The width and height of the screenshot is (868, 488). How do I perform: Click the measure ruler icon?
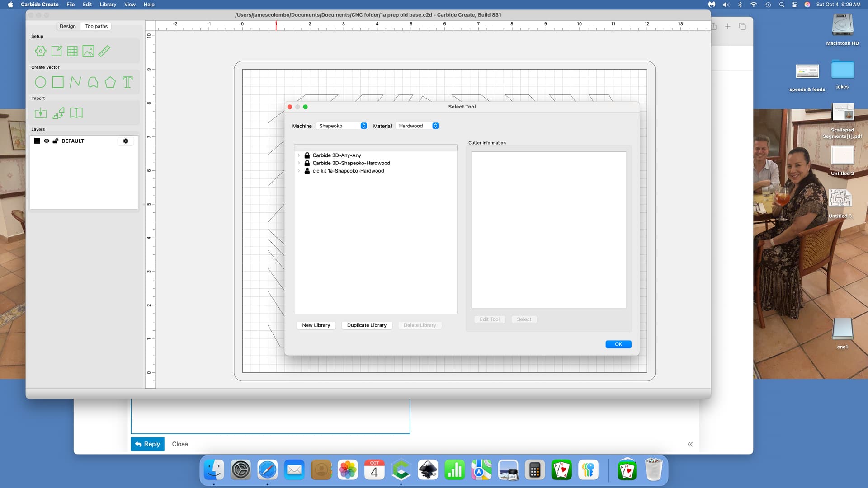(104, 51)
